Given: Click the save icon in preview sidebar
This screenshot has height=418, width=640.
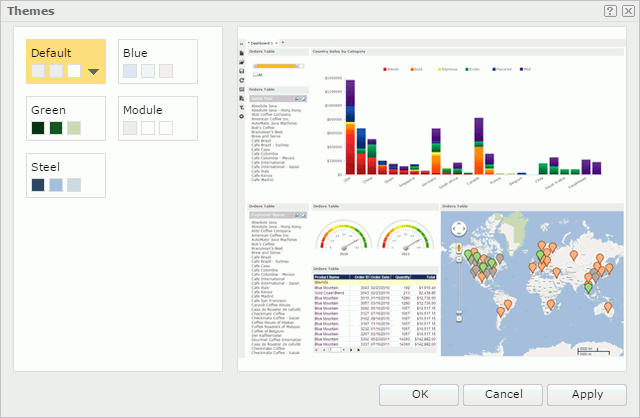Looking at the screenshot, I should click(241, 71).
